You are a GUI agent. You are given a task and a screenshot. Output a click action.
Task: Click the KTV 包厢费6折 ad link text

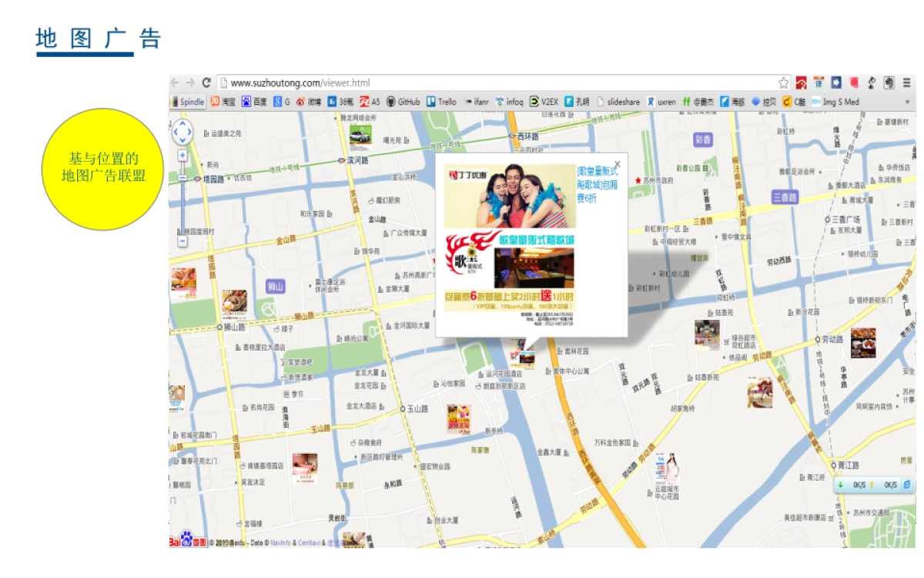(598, 185)
